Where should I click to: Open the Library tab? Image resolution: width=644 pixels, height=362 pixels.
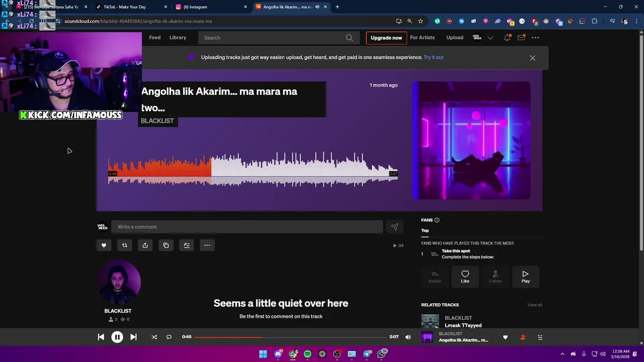[178, 38]
